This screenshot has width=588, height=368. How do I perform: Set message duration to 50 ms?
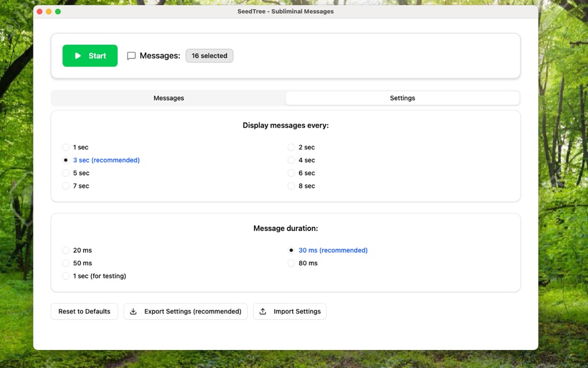(66, 263)
